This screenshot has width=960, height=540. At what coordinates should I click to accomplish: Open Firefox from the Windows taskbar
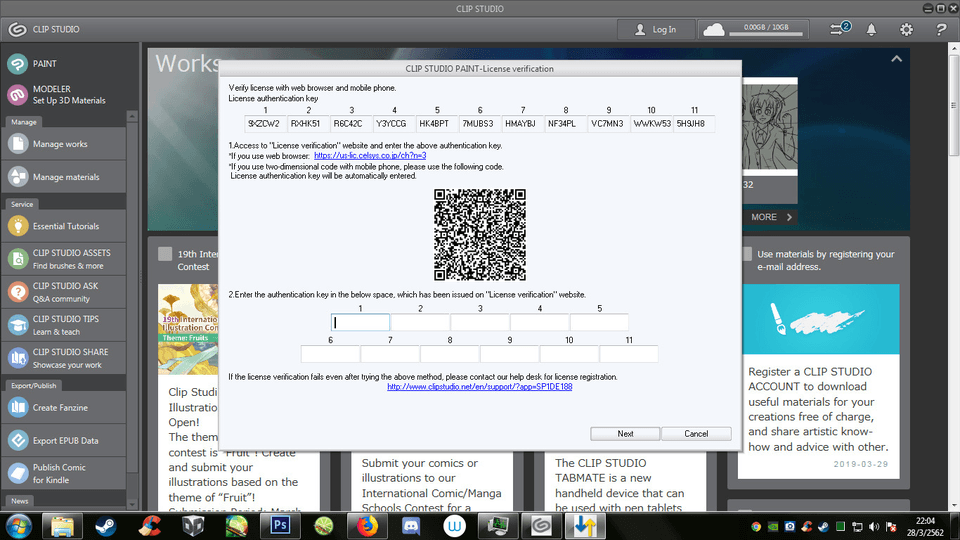click(369, 524)
